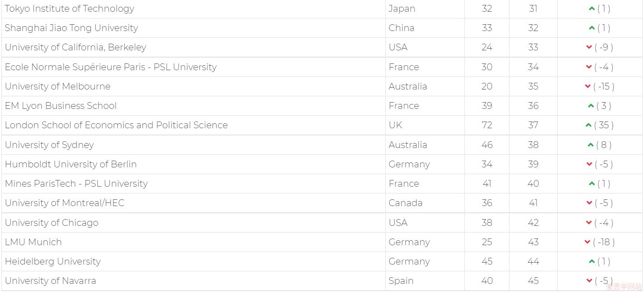Select University of Chicago row name
Screen dimensions: 644x292
(52, 223)
